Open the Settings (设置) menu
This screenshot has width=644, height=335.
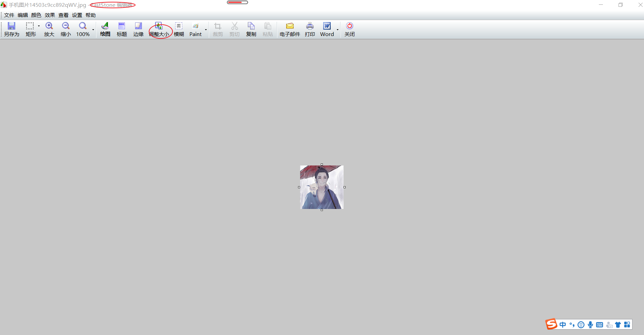[x=77, y=15]
